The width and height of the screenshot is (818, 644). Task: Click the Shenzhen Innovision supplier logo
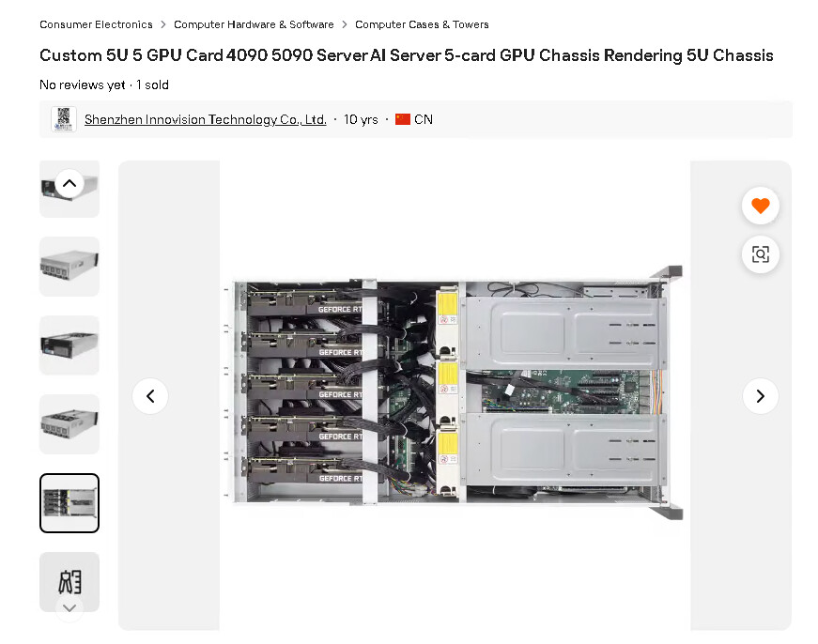[x=64, y=119]
